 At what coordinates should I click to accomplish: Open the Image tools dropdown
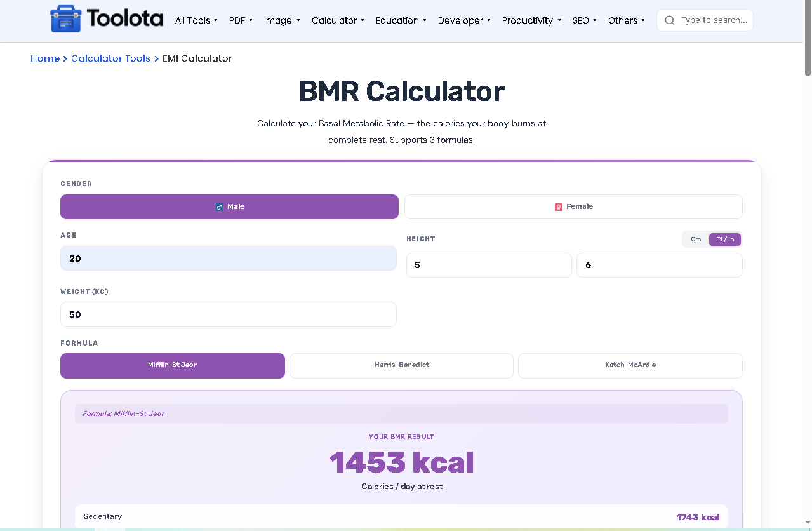coord(282,20)
